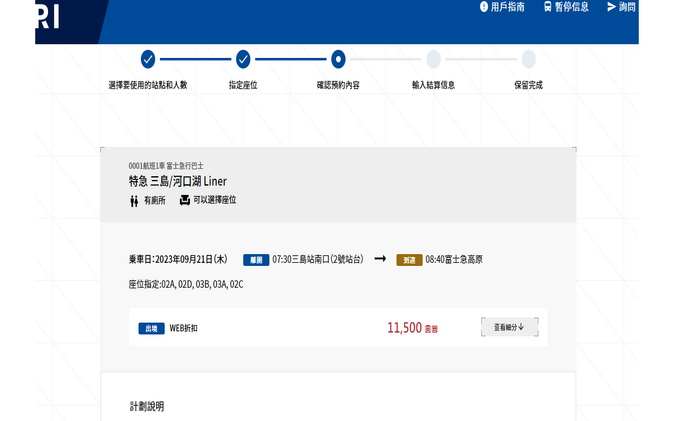Expand fare details with 查看細分
This screenshot has width=674, height=421.
click(509, 327)
